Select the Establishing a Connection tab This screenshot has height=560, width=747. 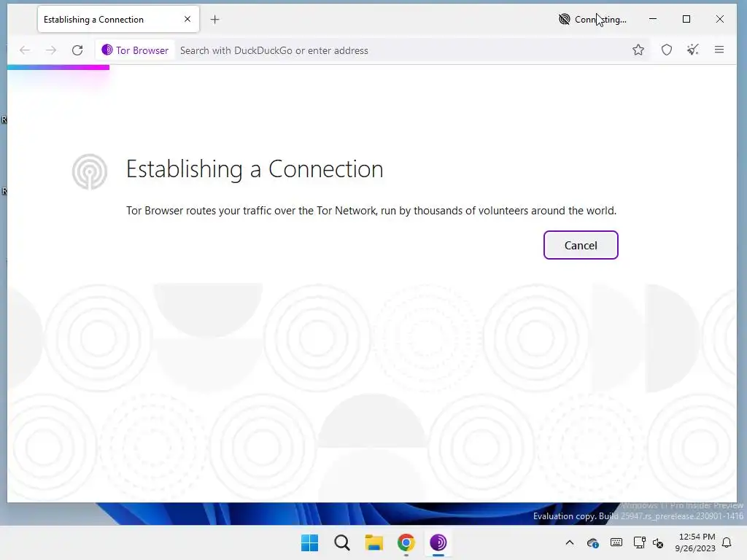118,19
